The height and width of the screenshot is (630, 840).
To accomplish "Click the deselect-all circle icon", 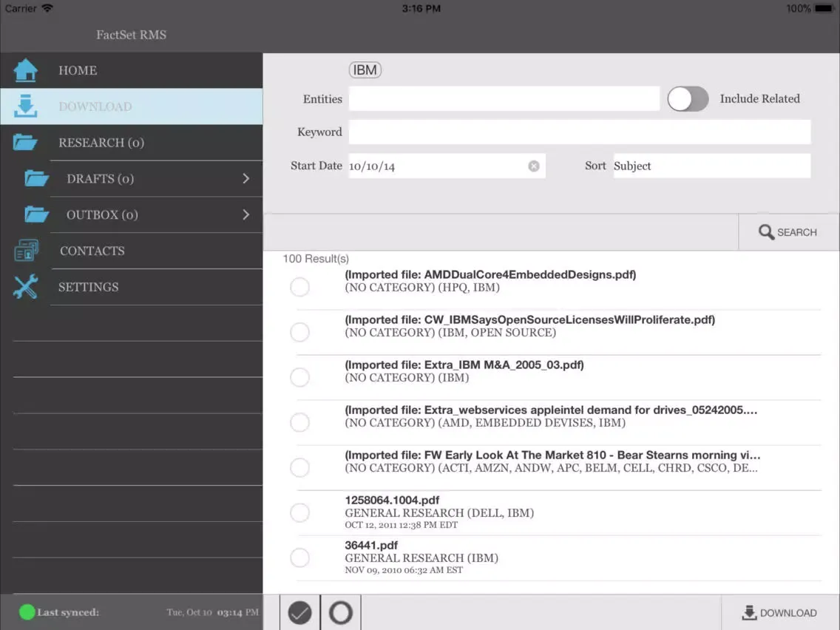I will [341, 612].
